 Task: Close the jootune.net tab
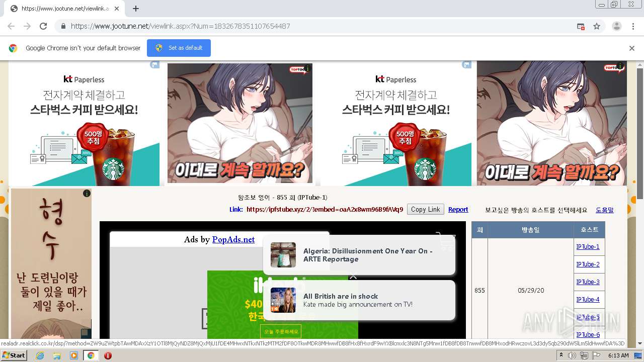click(117, 9)
